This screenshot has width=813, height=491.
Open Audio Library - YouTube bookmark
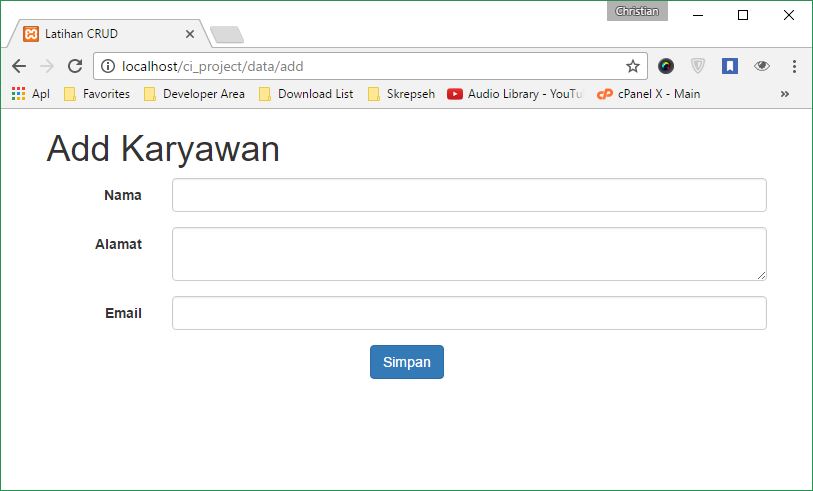(514, 94)
